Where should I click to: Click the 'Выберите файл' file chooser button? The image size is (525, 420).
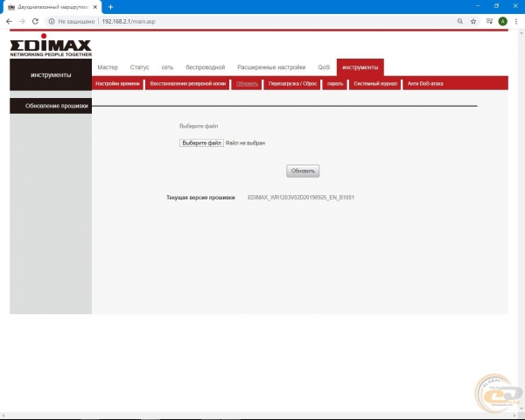click(x=201, y=143)
